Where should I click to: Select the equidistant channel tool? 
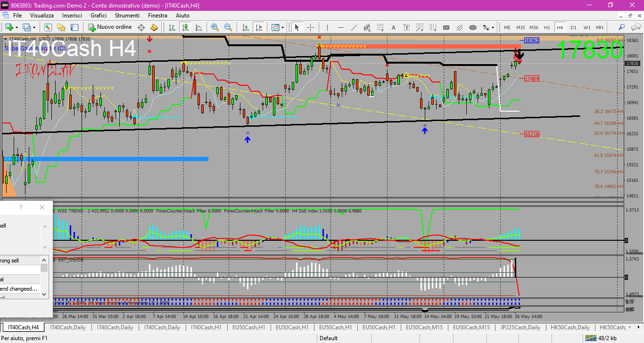(x=367, y=27)
